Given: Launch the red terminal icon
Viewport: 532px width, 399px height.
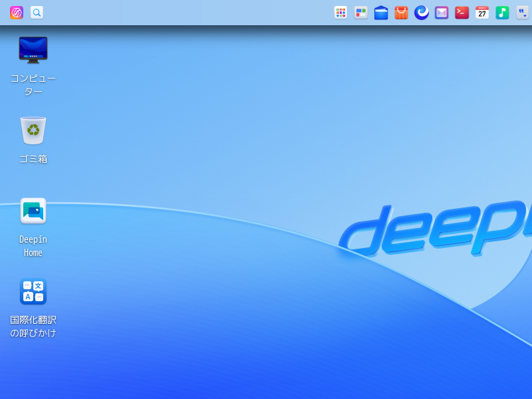Looking at the screenshot, I should coord(462,13).
